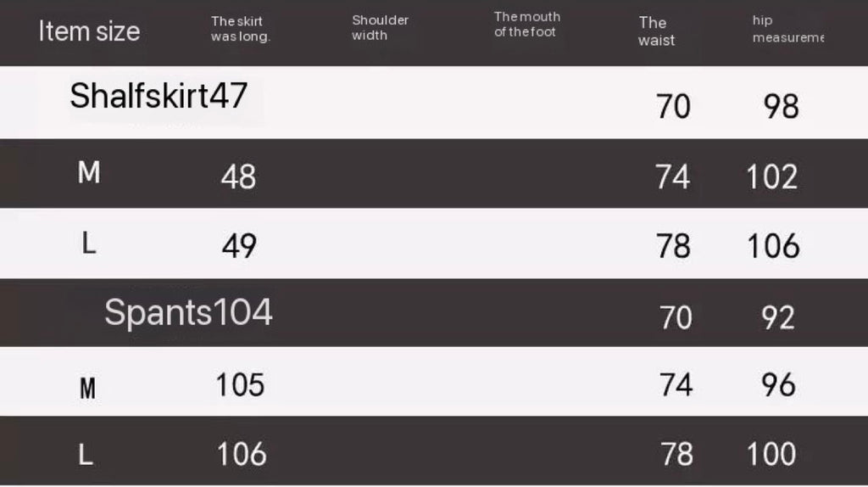Select hip measurement value 106 in skirt L row
Viewport: 868px width, 487px height.
(772, 246)
